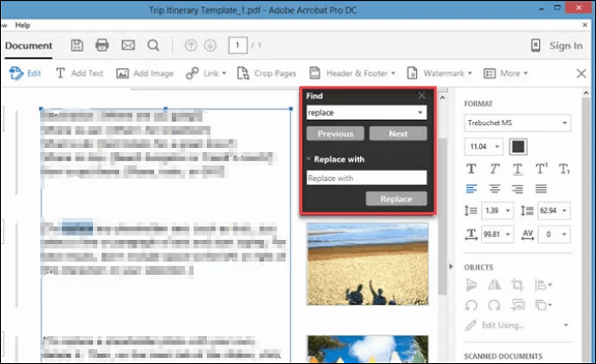Toggle italic text formatting

pyautogui.click(x=494, y=168)
